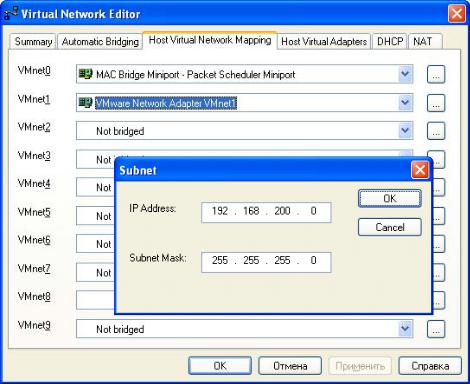Image resolution: width=470 pixels, height=384 pixels.
Task: Click the IP Address octet 168
Action: [251, 211]
